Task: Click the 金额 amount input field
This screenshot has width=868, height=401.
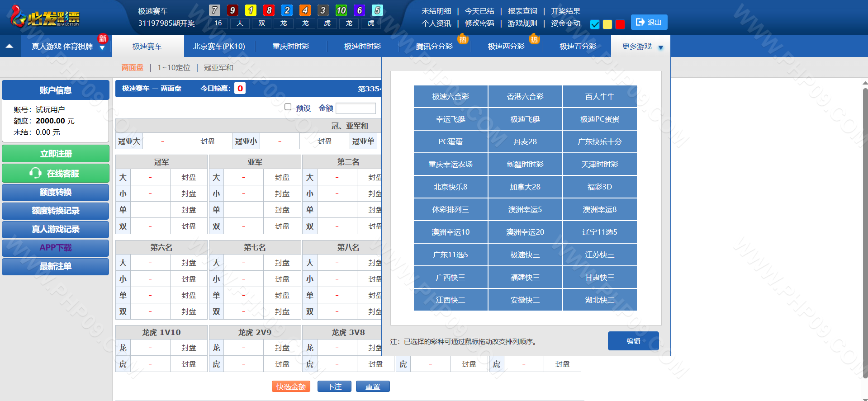Action: tap(356, 108)
